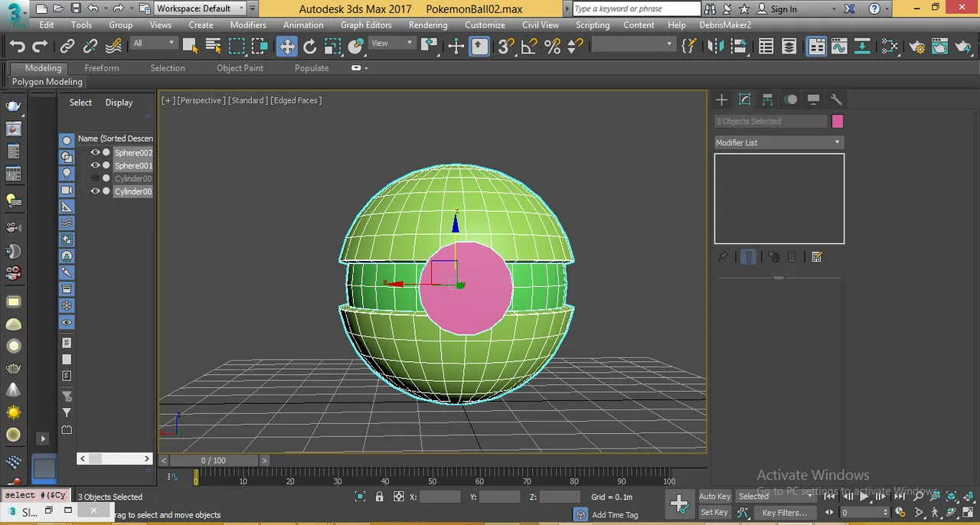Pick the Rectangular Selection Region tool
The height and width of the screenshot is (525, 980).
237,47
